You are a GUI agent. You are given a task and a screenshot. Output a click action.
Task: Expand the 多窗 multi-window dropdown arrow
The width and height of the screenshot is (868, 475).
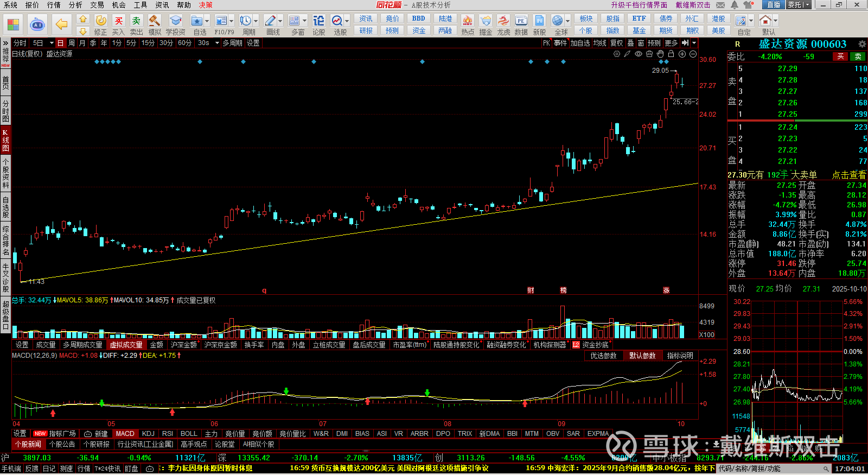coord(304,21)
